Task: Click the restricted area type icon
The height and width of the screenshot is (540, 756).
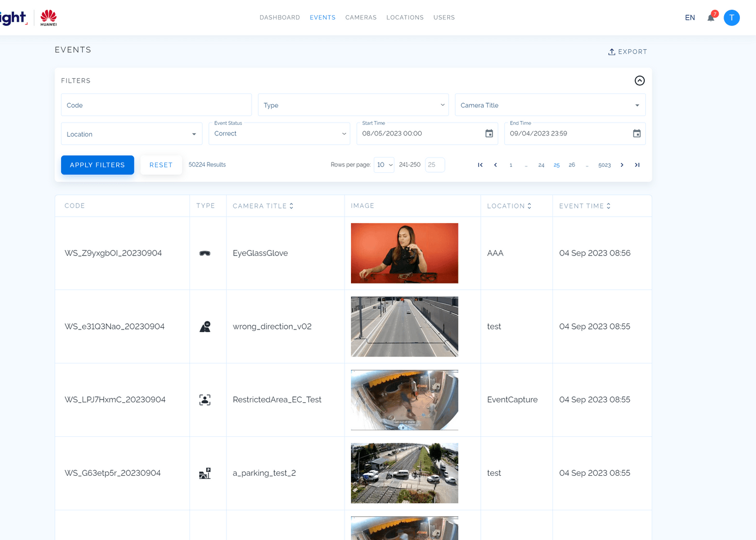Action: tap(205, 400)
